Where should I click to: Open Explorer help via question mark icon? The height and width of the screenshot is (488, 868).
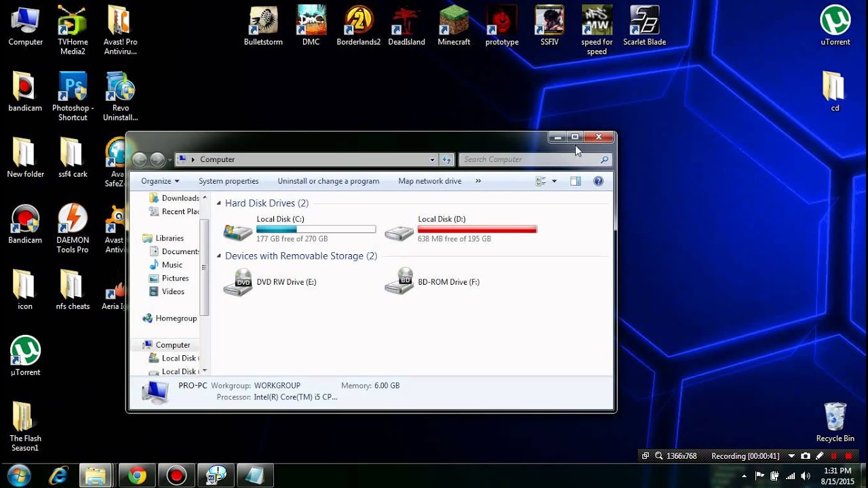coord(597,181)
